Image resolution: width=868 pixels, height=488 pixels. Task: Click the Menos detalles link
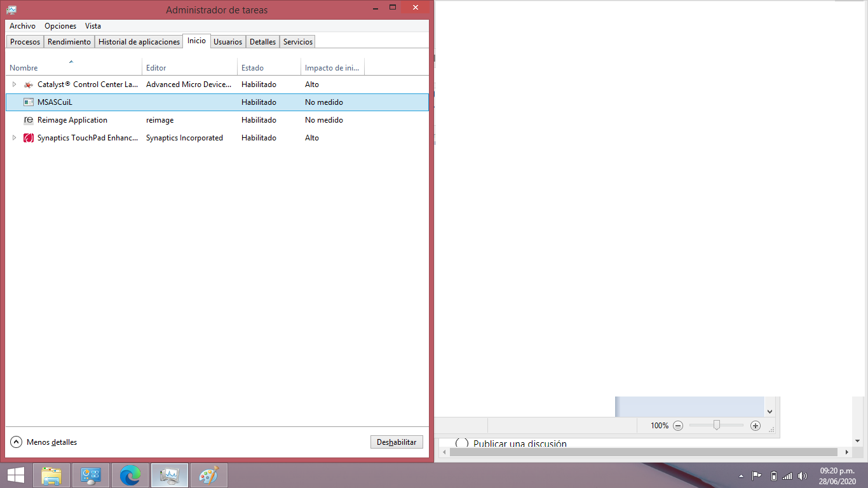pyautogui.click(x=51, y=442)
